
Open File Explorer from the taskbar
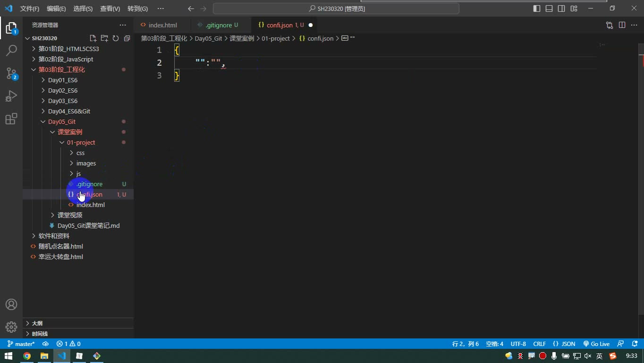pos(44,356)
